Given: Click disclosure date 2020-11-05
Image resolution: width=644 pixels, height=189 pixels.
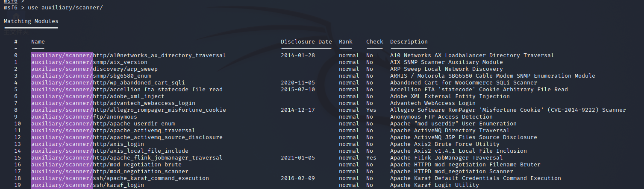Looking at the screenshot, I should [x=298, y=83].
